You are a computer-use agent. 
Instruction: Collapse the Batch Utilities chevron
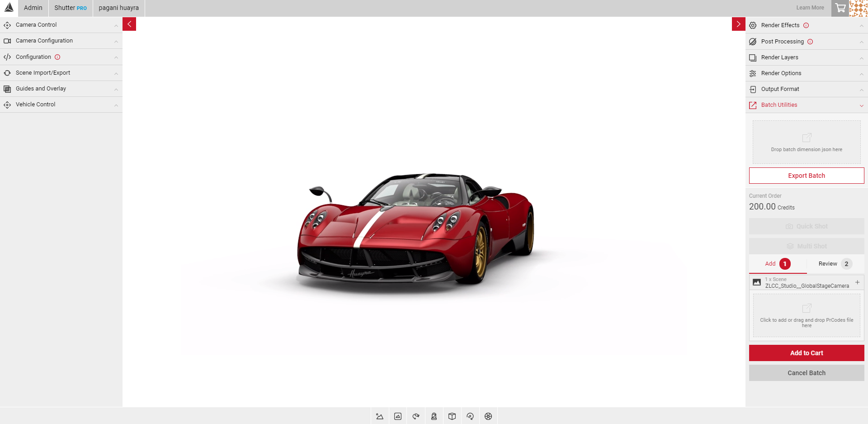[861, 105]
